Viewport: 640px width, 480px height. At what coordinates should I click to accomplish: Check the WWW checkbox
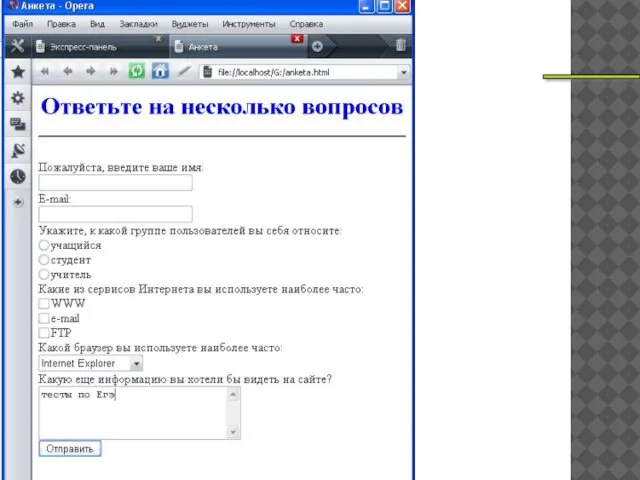pos(44,304)
